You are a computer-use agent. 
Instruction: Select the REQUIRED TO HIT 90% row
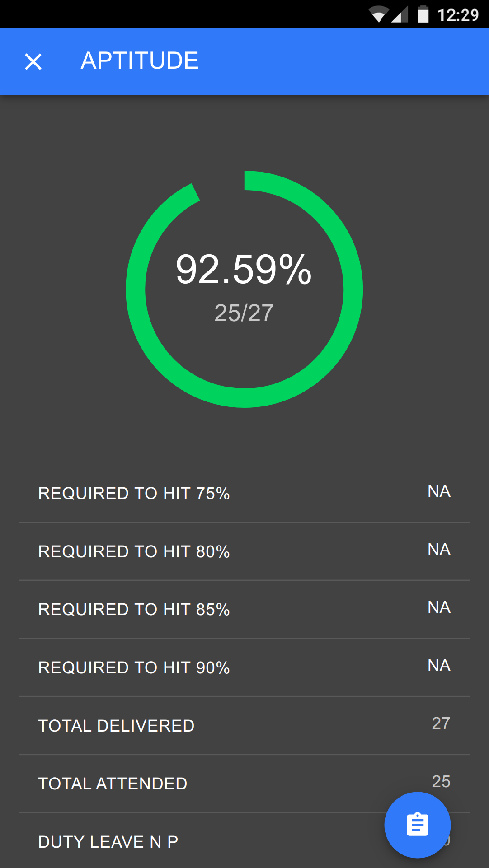[244, 667]
